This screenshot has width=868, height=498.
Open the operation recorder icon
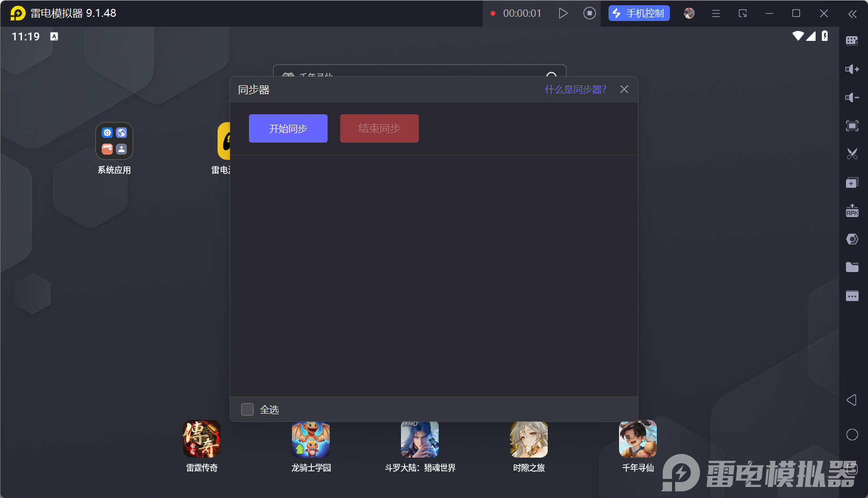[852, 239]
